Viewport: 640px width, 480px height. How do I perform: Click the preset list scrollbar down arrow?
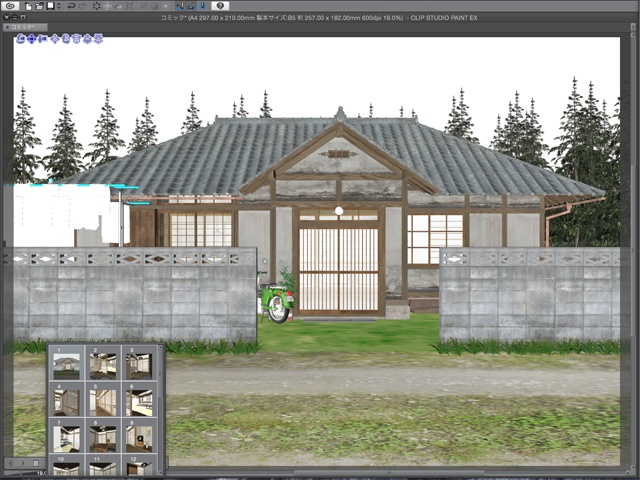point(160,472)
